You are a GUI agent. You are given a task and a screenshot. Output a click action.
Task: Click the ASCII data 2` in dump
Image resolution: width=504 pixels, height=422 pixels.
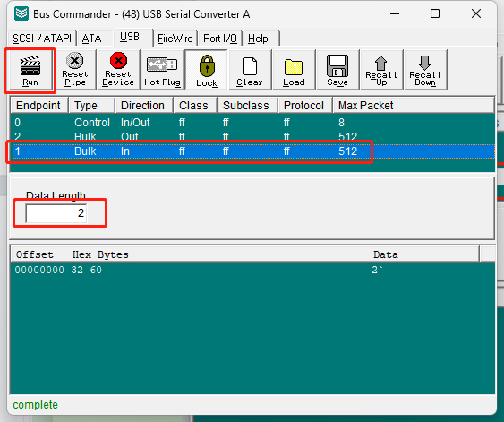coord(378,270)
